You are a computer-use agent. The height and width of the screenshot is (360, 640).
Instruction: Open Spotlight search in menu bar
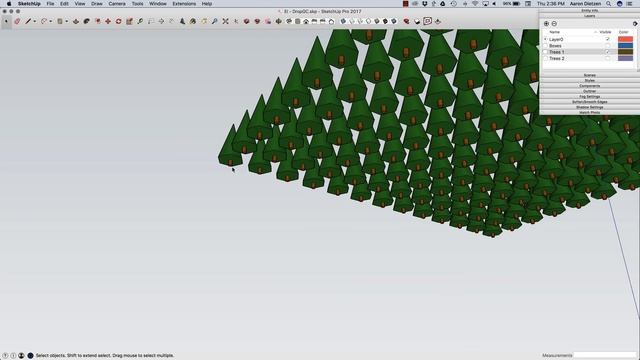click(x=609, y=4)
